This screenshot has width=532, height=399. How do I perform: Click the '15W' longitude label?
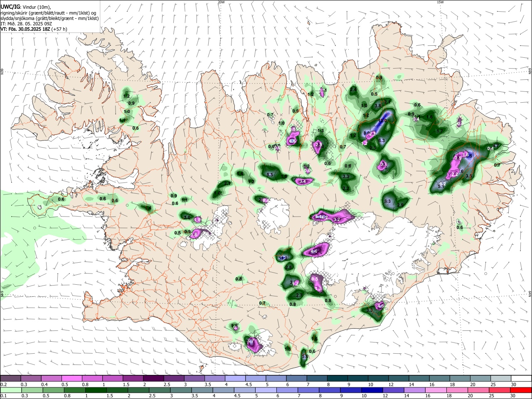(x=440, y=2)
